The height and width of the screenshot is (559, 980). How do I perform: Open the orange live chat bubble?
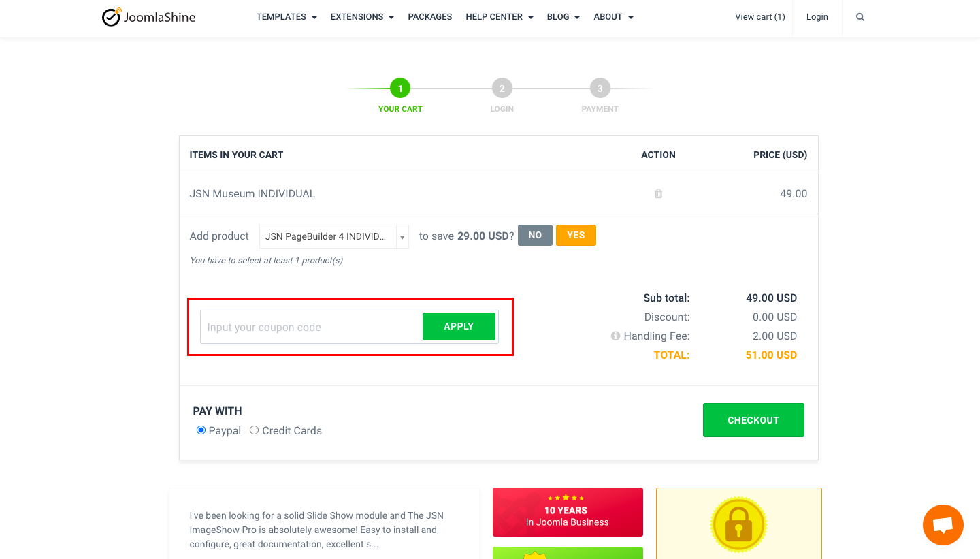[x=943, y=525]
